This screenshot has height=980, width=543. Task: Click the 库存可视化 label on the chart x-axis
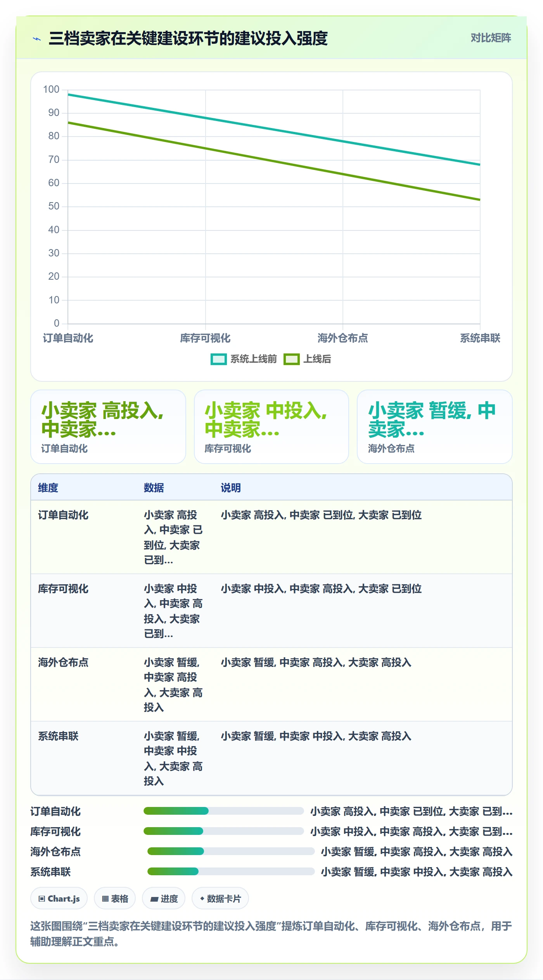tap(205, 338)
